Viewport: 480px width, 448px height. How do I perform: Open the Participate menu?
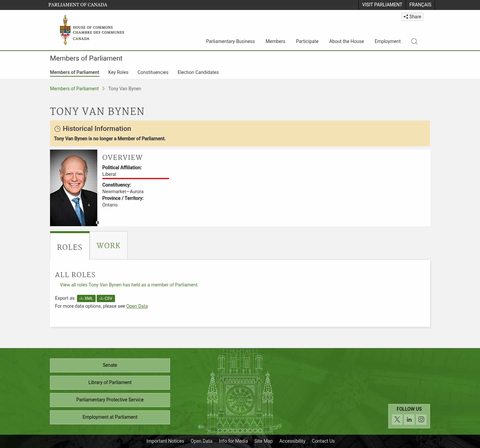(307, 41)
